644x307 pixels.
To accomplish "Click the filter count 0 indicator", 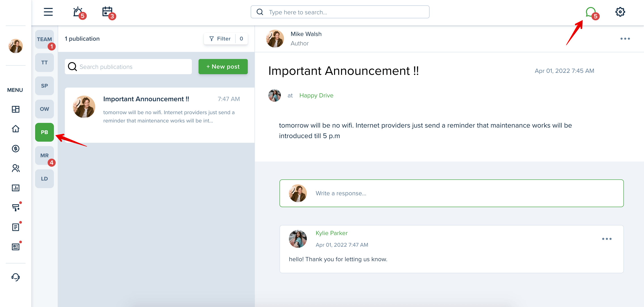I will tap(241, 39).
